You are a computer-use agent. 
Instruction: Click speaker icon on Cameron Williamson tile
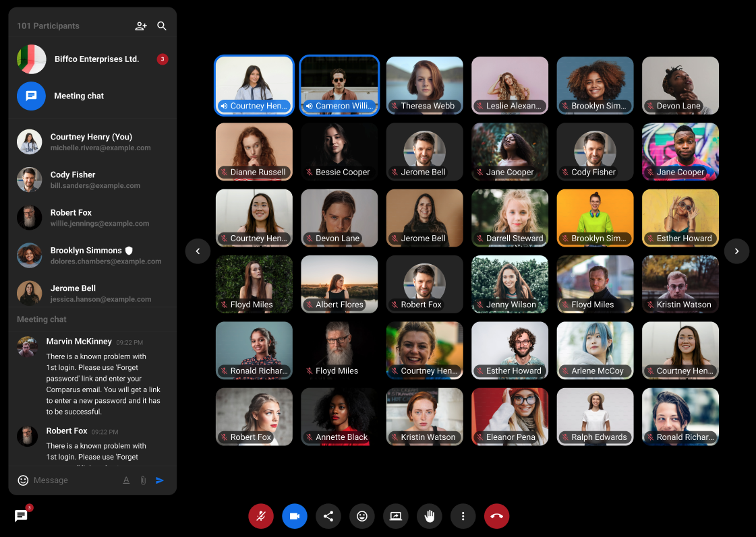coord(309,106)
